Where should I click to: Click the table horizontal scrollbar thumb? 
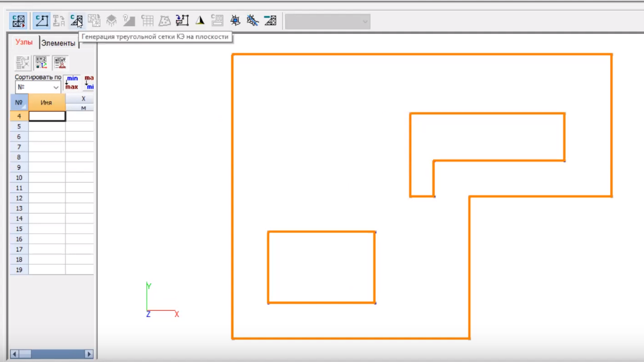[25, 354]
